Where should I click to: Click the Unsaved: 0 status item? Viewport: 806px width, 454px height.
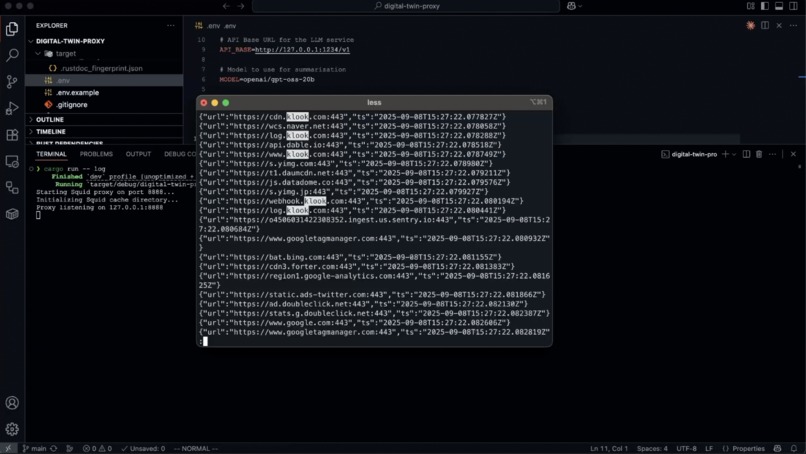coord(143,448)
